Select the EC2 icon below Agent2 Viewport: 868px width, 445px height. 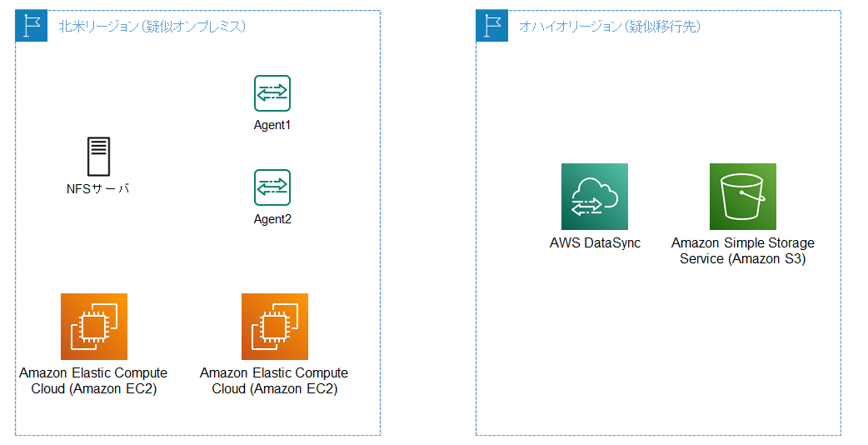pyautogui.click(x=275, y=327)
